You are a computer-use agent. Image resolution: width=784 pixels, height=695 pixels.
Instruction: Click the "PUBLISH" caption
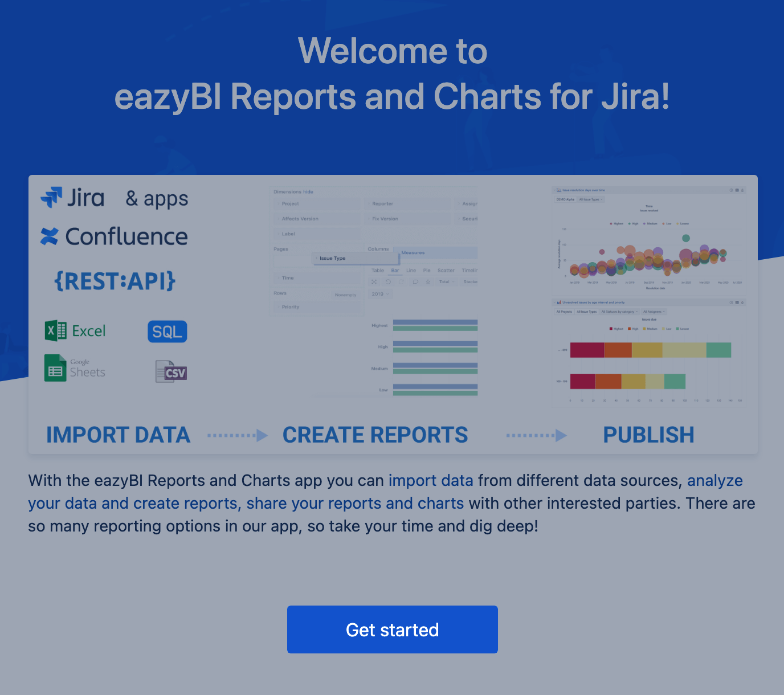coord(649,435)
